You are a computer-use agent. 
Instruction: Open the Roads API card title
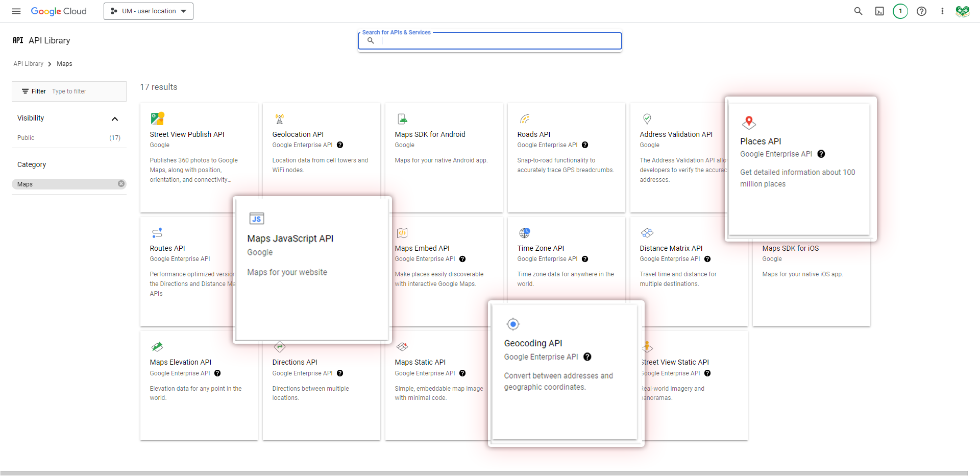(533, 134)
